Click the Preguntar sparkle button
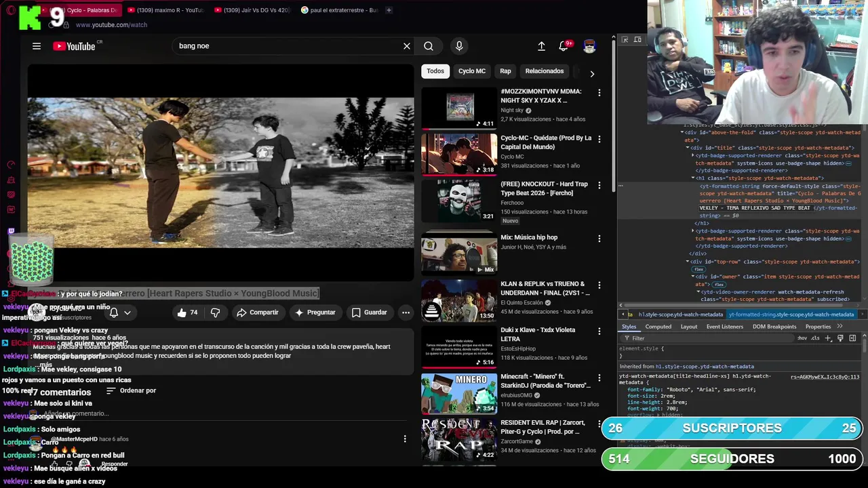This screenshot has height=488, width=868. [x=315, y=312]
